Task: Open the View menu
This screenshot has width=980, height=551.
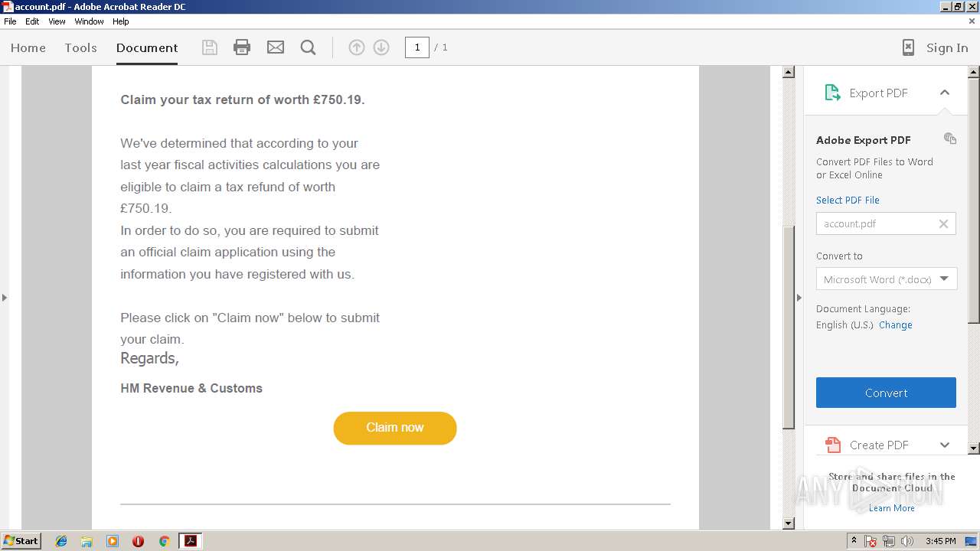Action: click(x=57, y=21)
